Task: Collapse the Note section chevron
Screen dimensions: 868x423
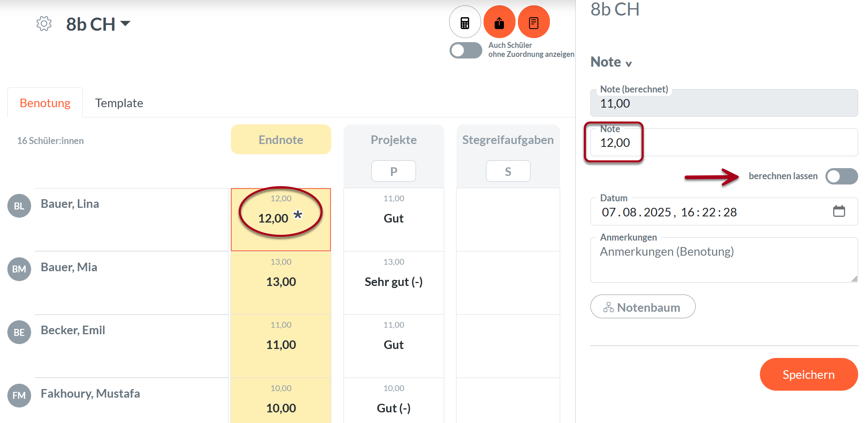Action: [628, 63]
